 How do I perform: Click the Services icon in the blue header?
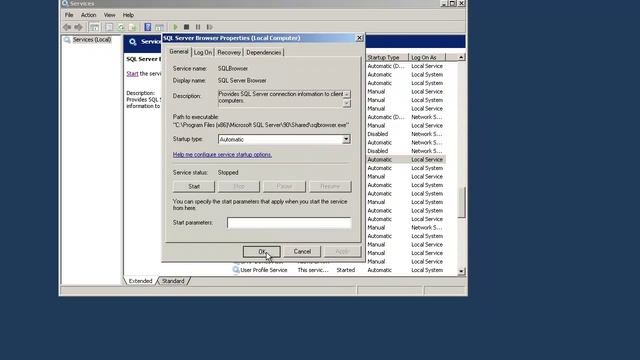(x=133, y=42)
